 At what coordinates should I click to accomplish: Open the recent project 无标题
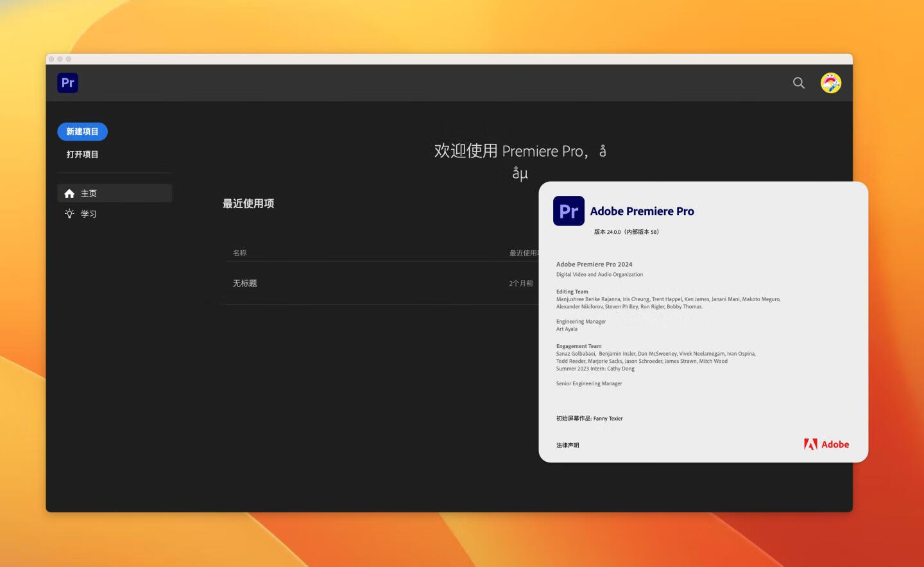(244, 283)
